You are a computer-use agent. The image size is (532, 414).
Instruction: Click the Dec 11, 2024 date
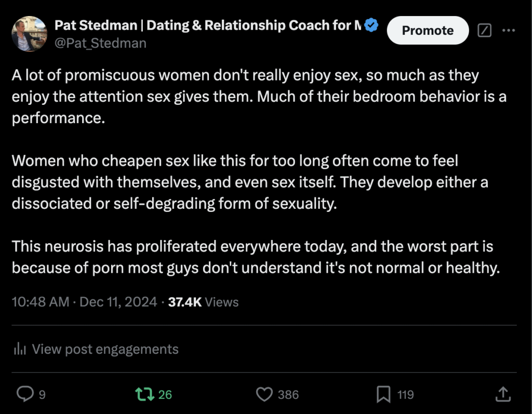pos(118,302)
